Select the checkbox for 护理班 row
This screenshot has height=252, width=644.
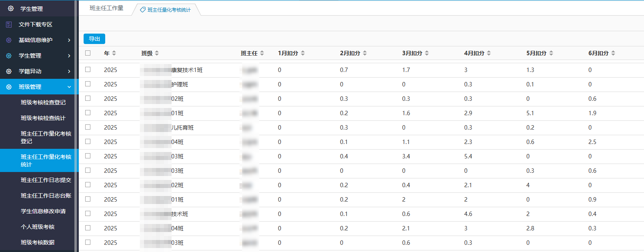click(88, 84)
